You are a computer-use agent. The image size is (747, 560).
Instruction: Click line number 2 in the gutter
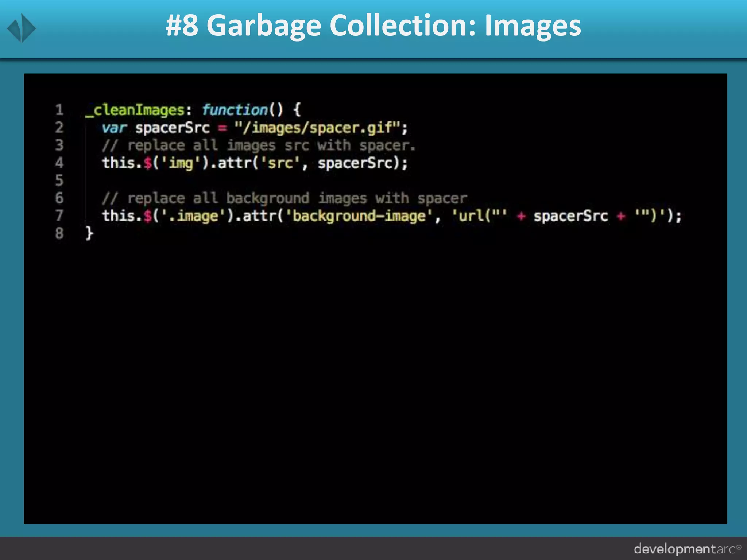pyautogui.click(x=59, y=128)
